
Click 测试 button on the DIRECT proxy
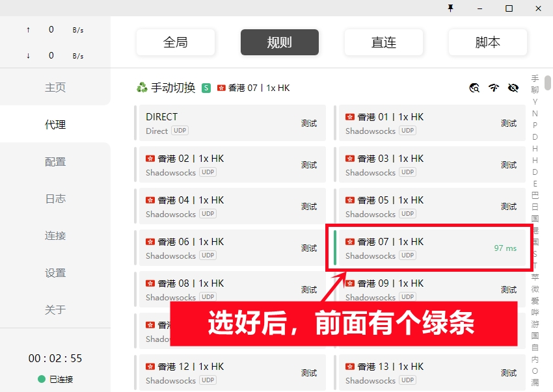coord(309,124)
